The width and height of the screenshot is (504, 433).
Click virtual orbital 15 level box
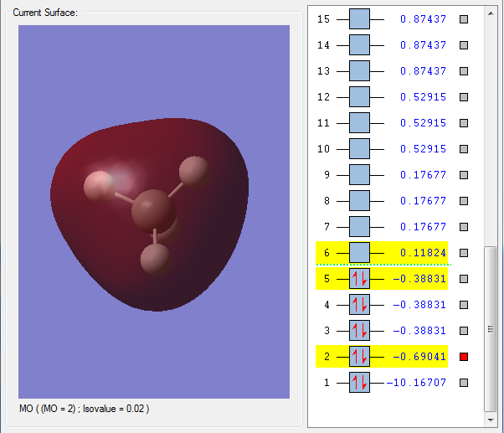(x=359, y=18)
